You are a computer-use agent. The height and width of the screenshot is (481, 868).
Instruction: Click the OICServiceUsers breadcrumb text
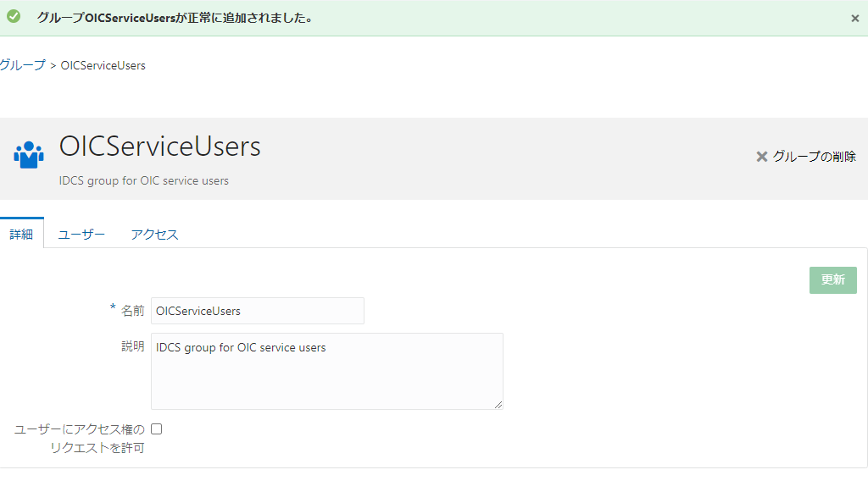click(103, 65)
